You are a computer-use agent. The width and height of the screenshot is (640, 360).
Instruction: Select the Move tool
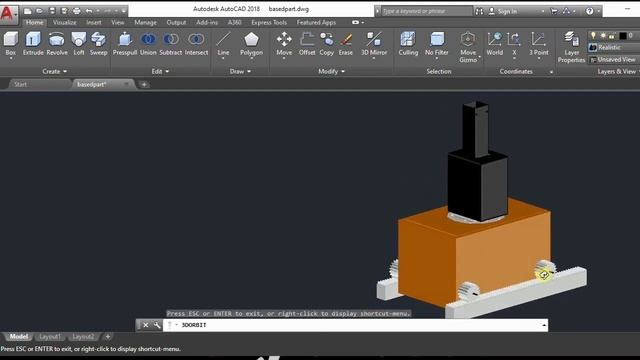[x=284, y=44]
